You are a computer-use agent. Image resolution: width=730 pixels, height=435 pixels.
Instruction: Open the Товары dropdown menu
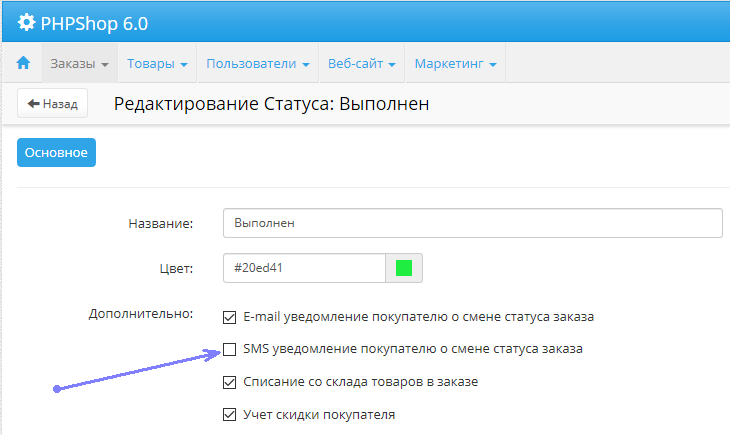(157, 63)
